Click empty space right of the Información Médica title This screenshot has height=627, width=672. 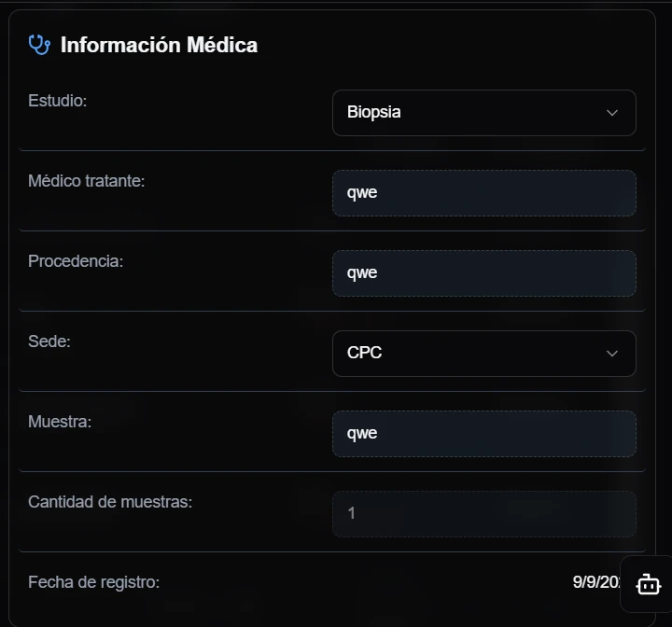coord(448,44)
